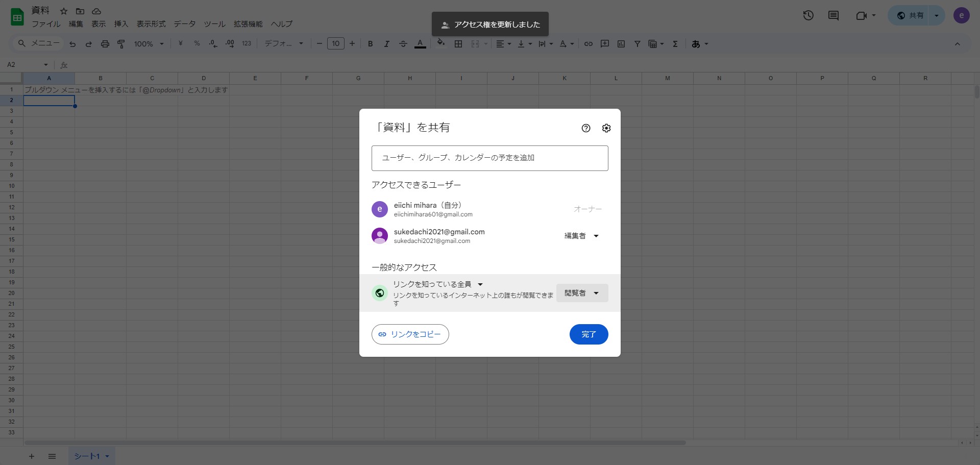
Task: Open the text color picker
Action: click(x=420, y=44)
